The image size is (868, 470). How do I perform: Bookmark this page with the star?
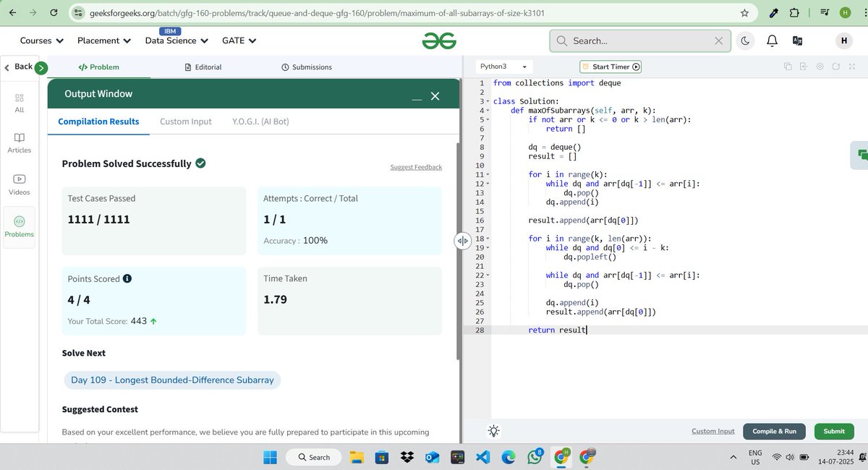pyautogui.click(x=744, y=12)
